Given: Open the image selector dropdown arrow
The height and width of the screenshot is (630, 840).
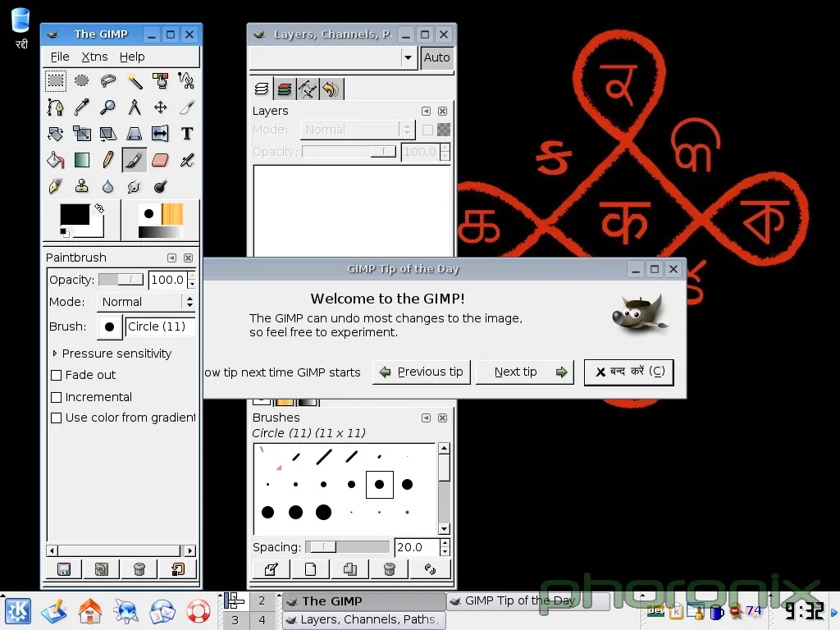Looking at the screenshot, I should click(x=409, y=57).
